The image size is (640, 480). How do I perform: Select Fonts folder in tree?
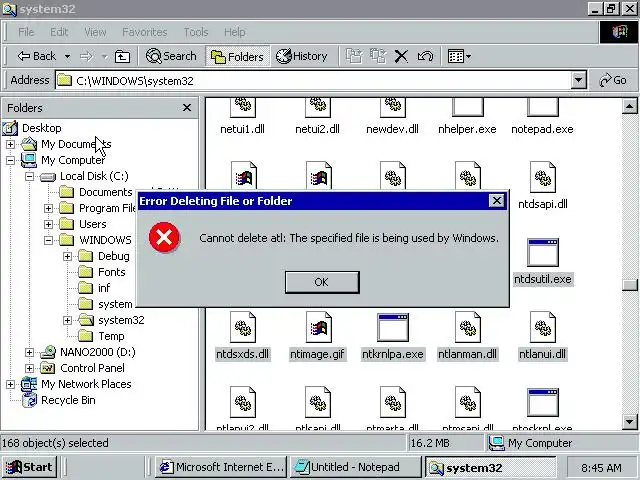(111, 272)
